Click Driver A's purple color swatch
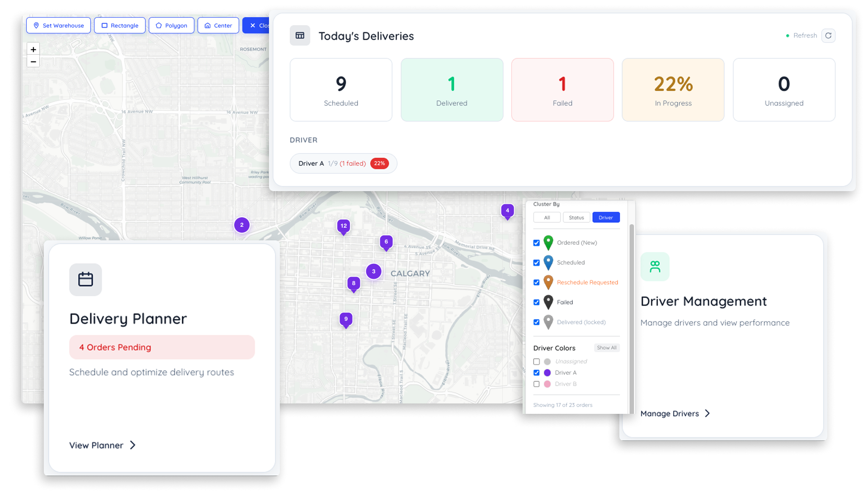This screenshot has width=868, height=492. 548,373
